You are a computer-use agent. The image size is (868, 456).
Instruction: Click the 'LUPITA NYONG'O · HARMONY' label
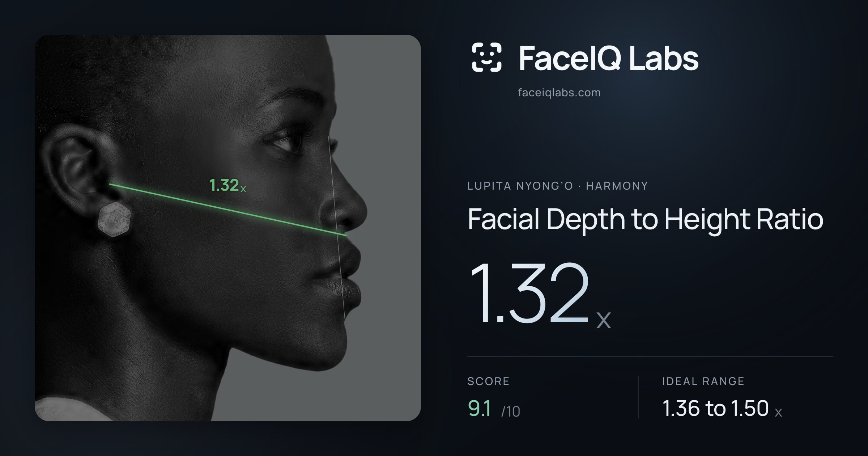pyautogui.click(x=557, y=186)
